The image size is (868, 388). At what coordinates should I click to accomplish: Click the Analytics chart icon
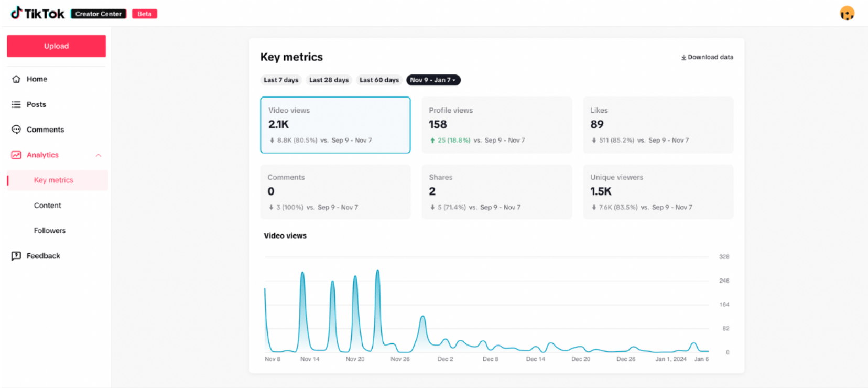coord(16,155)
